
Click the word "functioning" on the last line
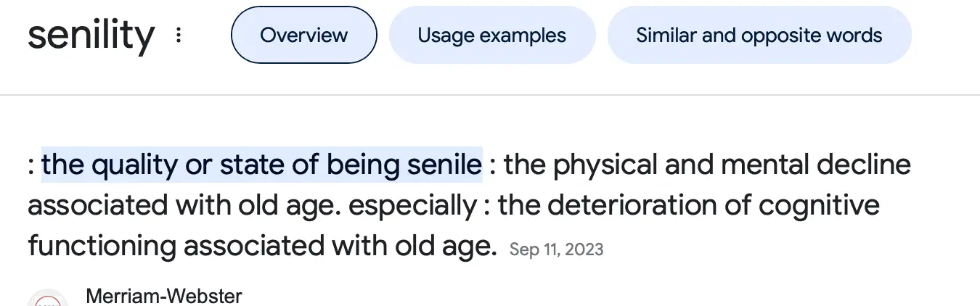click(x=102, y=247)
